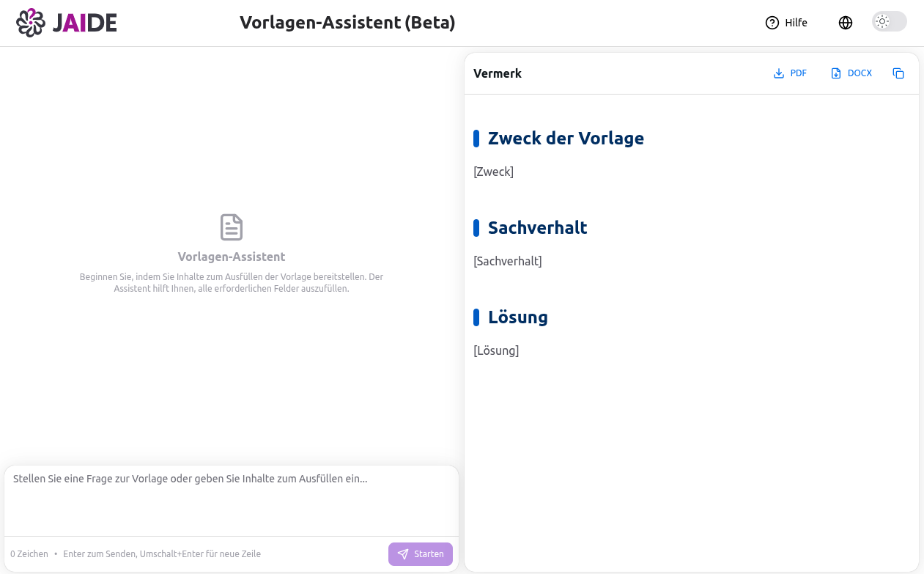Toggle the light/dark theme switch

click(889, 21)
